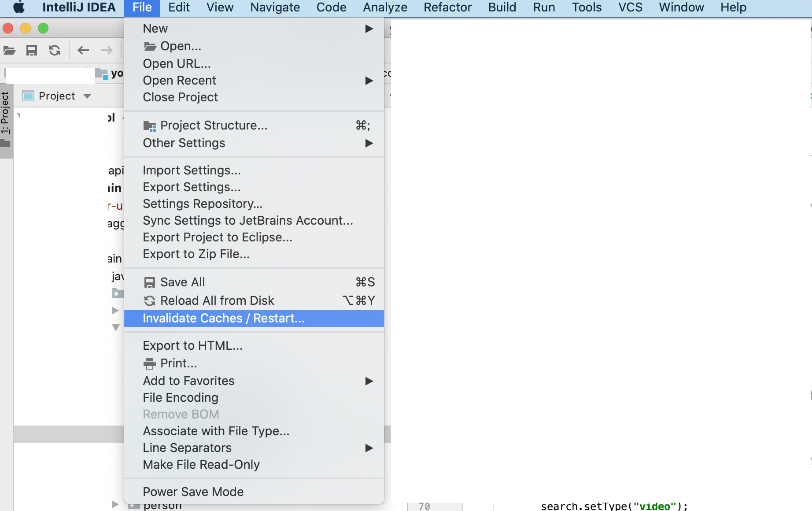812x511 pixels.
Task: Select Close Project
Action: (254, 97)
